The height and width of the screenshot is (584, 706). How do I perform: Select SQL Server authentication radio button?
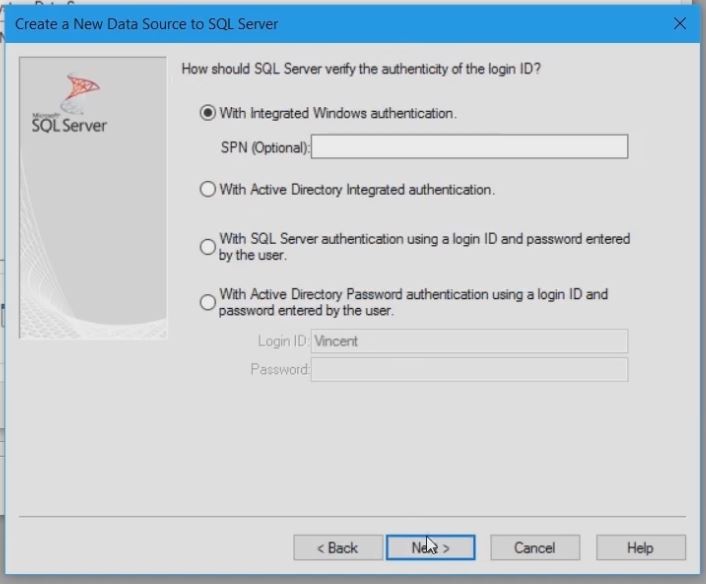pos(208,246)
